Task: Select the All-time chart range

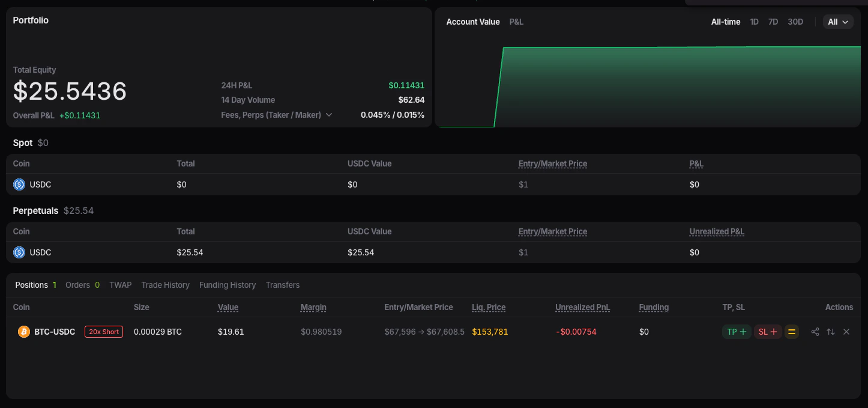Action: tap(726, 22)
